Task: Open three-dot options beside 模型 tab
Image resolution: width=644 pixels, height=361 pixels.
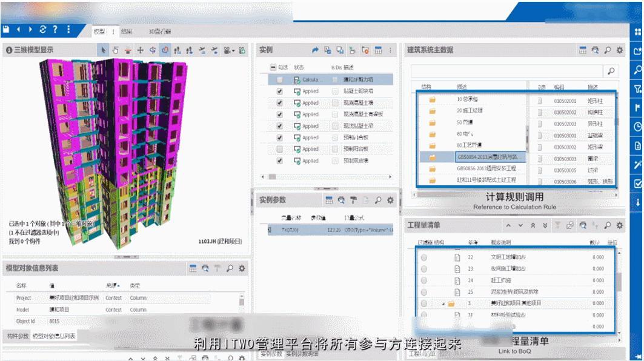Action: (113, 31)
